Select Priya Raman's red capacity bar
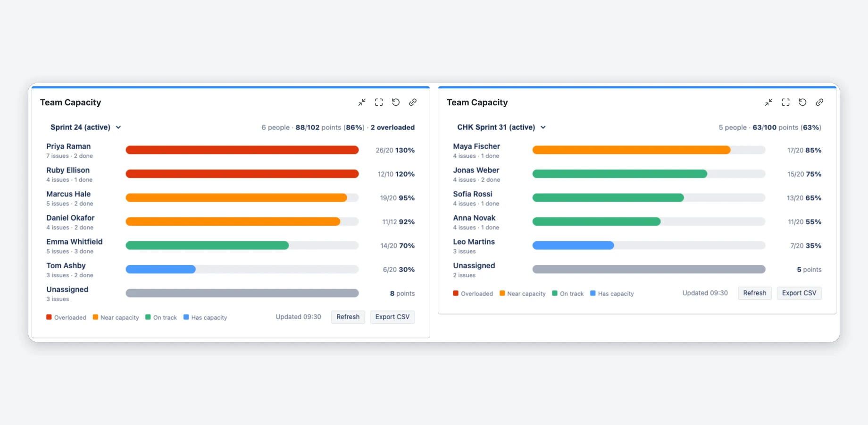 pos(242,150)
